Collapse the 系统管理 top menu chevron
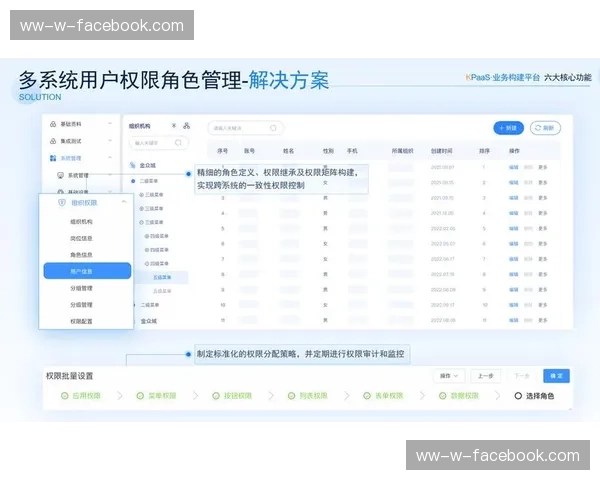600x480 pixels. (110, 158)
